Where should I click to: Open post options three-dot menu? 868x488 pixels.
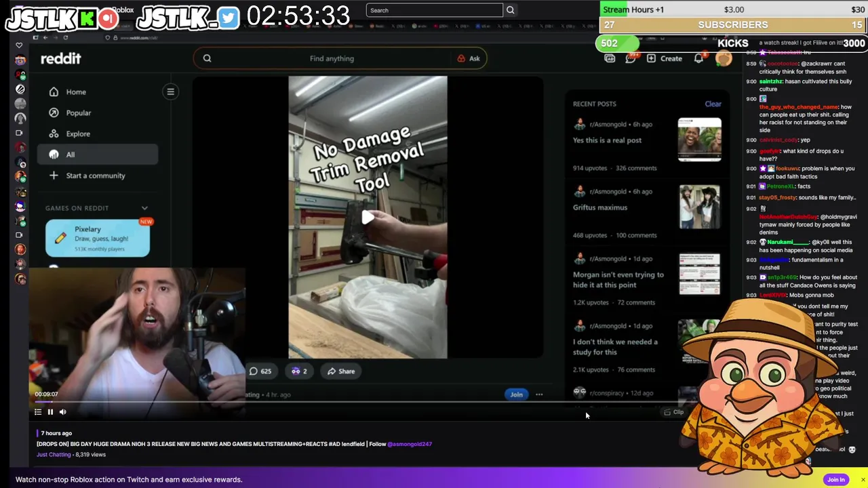(539, 394)
